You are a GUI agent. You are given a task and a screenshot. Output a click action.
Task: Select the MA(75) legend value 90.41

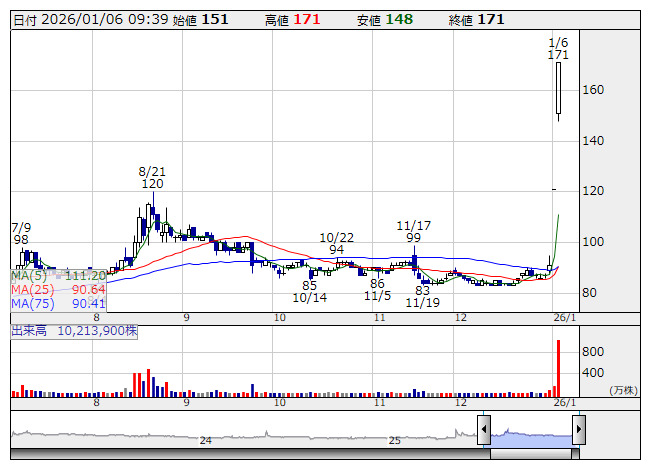pos(87,303)
